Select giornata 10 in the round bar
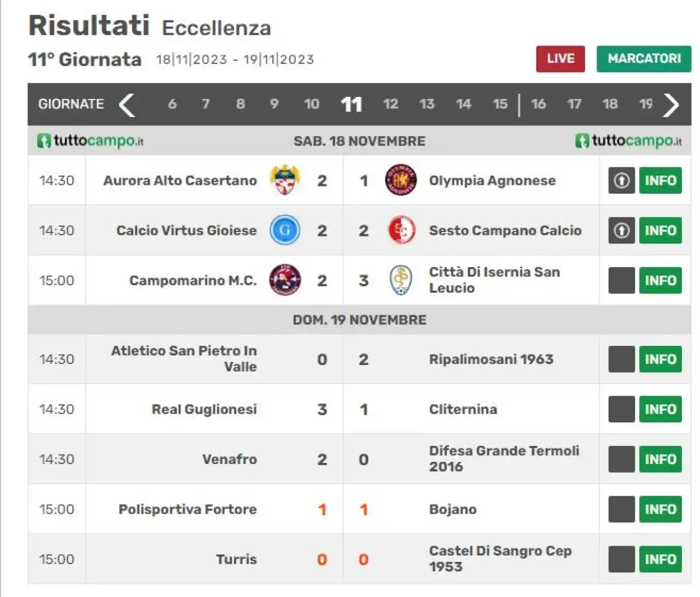This screenshot has height=597, width=700. pyautogui.click(x=312, y=104)
